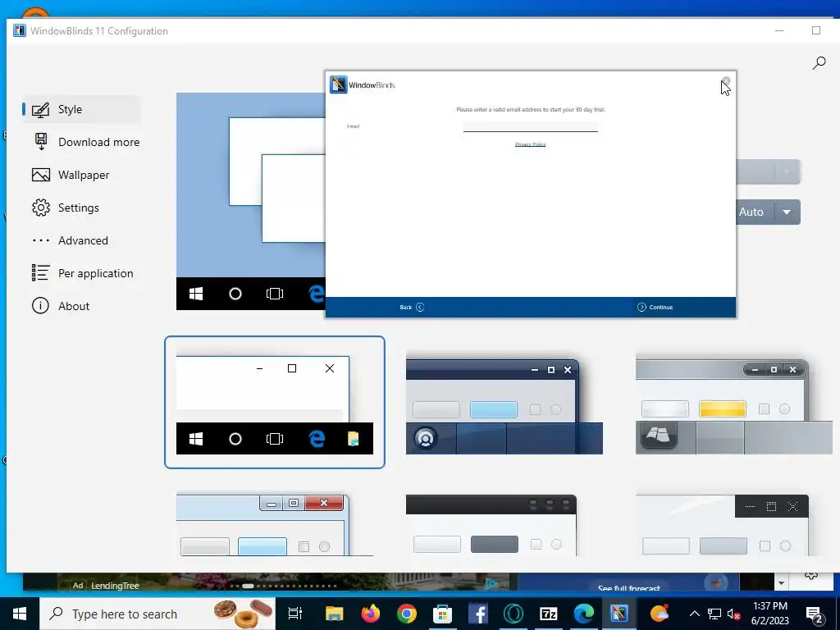Open weather widget icon on taskbar
Screen dimensions: 840x630
click(x=660, y=614)
